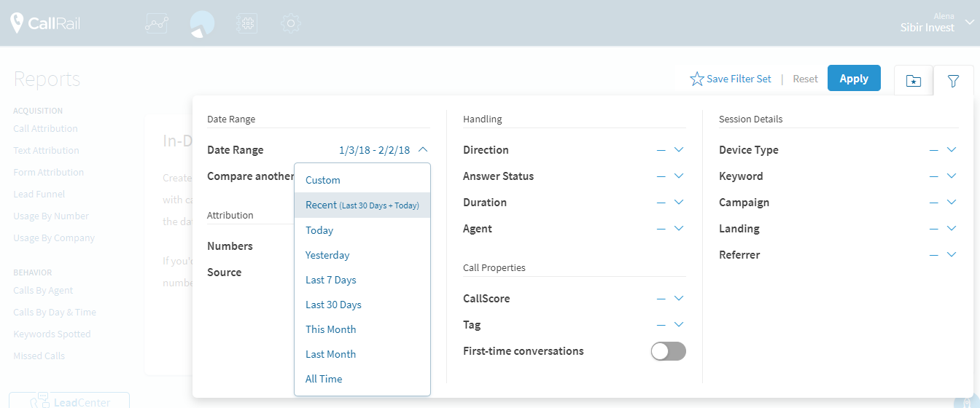Open Call Attribution report in sidebar

click(x=45, y=129)
